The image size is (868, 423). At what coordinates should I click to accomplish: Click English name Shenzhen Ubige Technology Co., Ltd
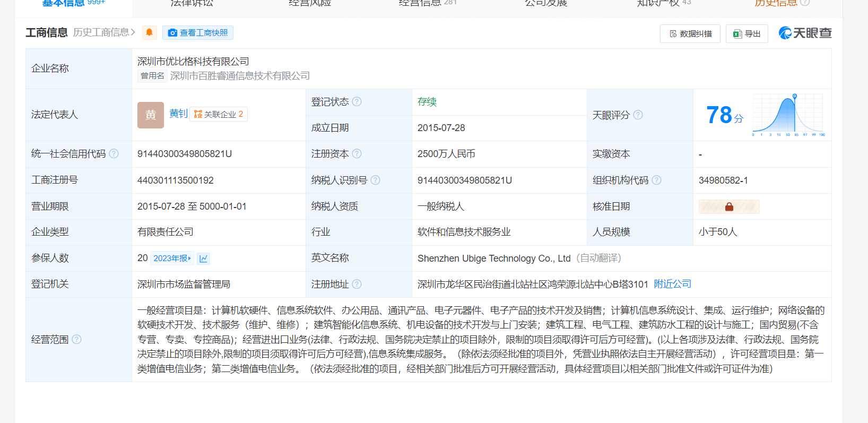(x=494, y=258)
